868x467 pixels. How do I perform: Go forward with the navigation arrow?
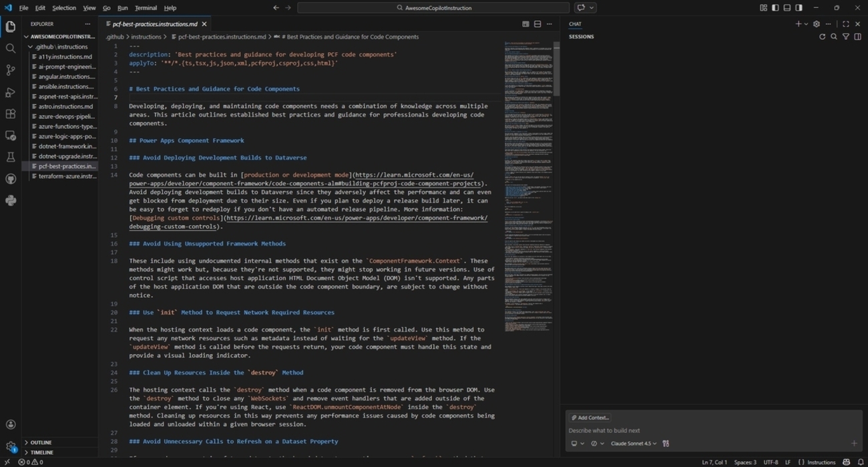(288, 8)
